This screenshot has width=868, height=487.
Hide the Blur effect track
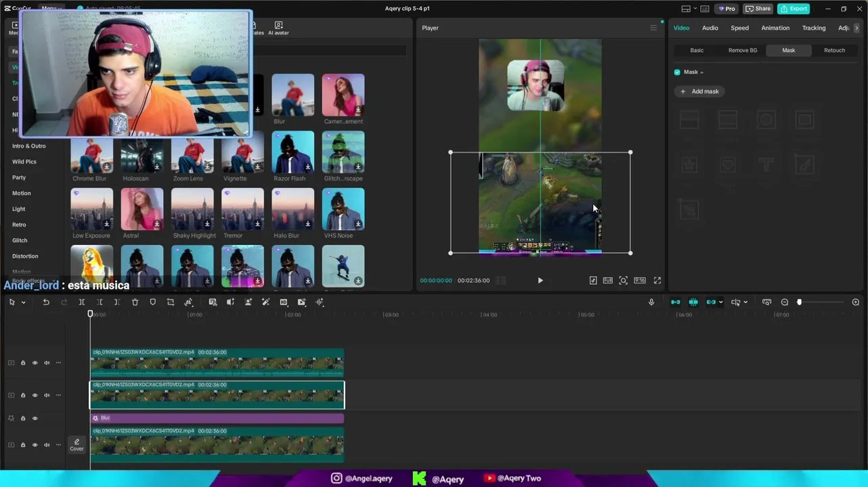point(35,418)
